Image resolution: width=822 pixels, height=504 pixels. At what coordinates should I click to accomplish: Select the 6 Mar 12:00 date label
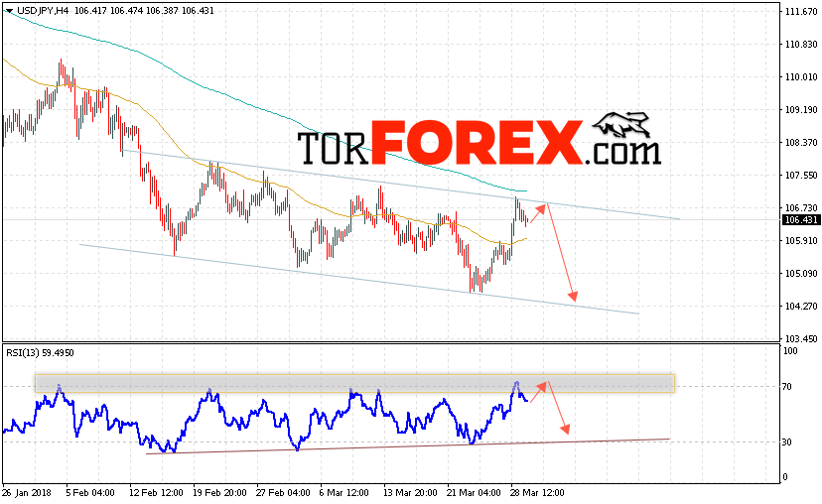click(x=343, y=493)
